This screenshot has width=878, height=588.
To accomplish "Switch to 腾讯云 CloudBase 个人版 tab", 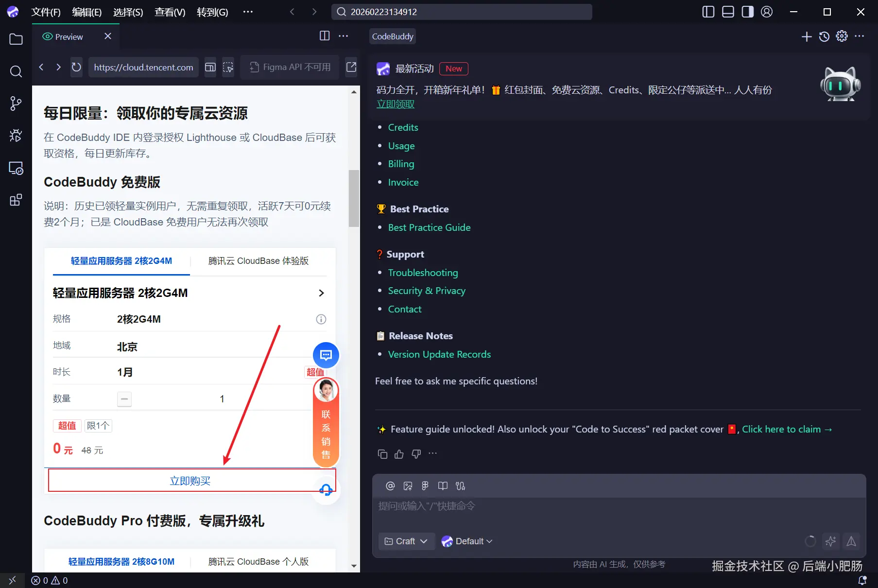I will click(258, 562).
